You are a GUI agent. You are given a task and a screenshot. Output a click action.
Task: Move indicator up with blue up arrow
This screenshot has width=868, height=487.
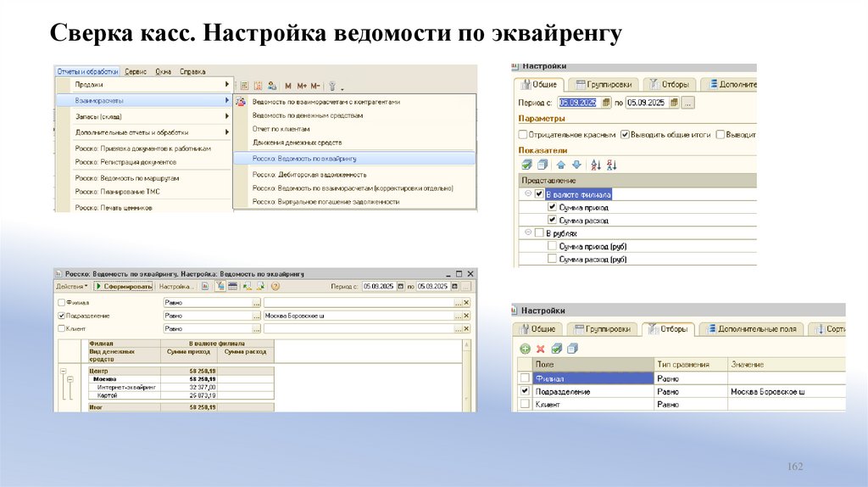(561, 165)
